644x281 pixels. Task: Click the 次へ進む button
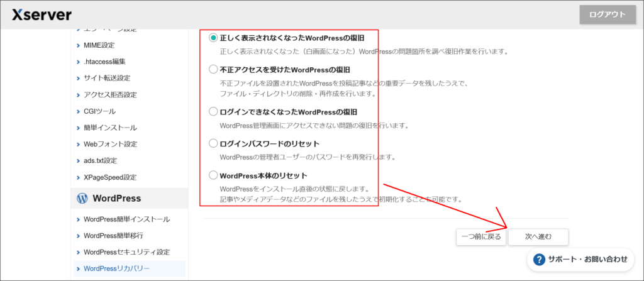(538, 237)
